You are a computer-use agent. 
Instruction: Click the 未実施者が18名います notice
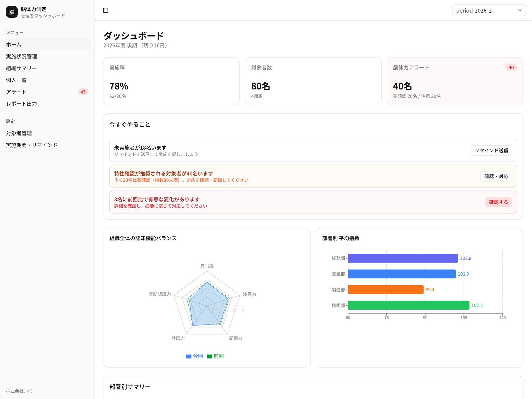313,150
